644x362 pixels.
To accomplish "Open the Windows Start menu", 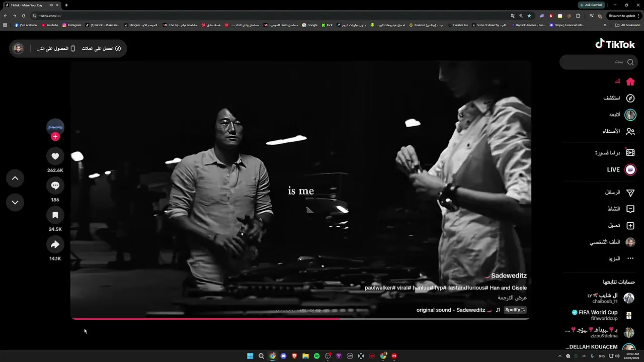I will 250,356.
